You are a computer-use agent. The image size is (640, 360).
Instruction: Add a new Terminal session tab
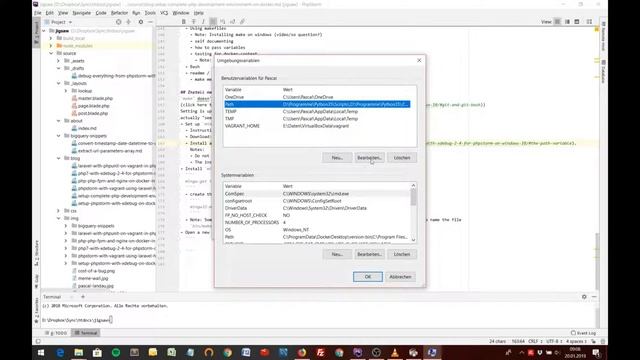(83, 297)
